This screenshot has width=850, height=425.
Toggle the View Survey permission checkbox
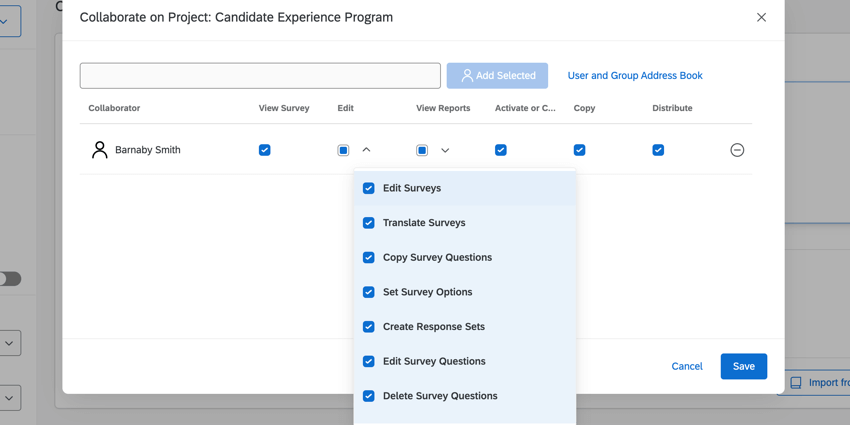point(265,150)
